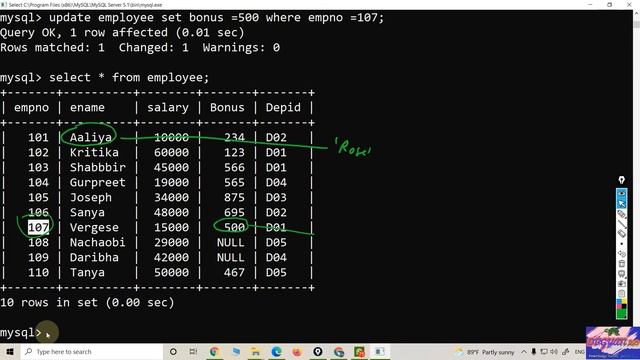Click the console scrollbar up arrow
The image size is (640, 360).
coord(636,14)
